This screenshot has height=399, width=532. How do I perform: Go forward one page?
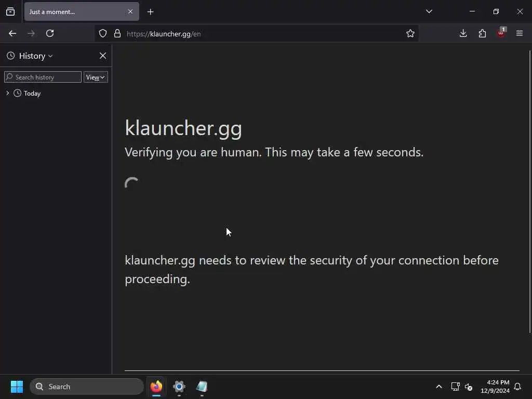[x=31, y=33]
